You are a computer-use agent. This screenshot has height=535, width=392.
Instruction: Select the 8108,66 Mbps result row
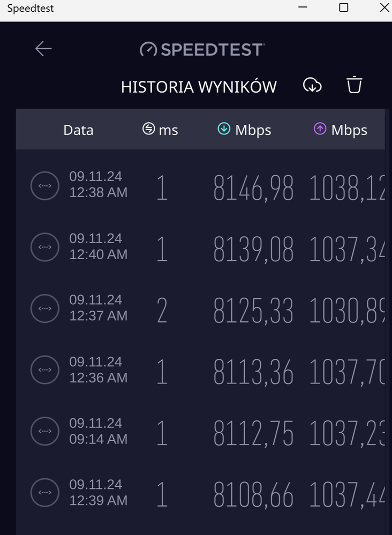click(x=253, y=495)
